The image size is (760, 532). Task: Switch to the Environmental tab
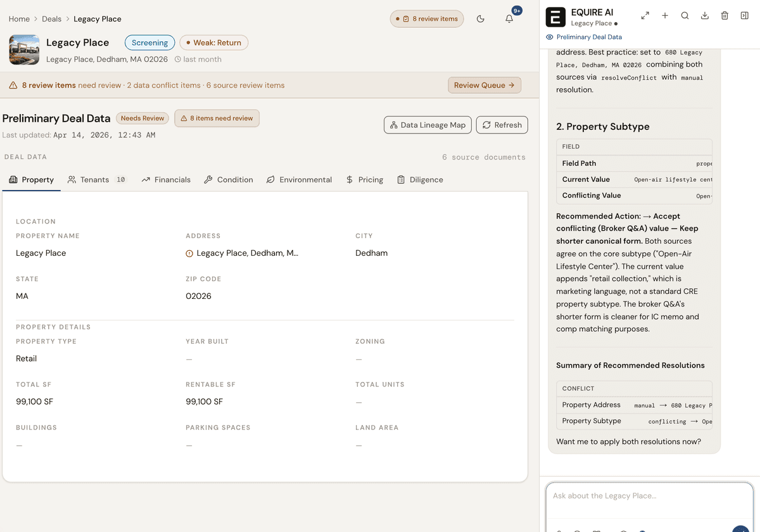(299, 180)
